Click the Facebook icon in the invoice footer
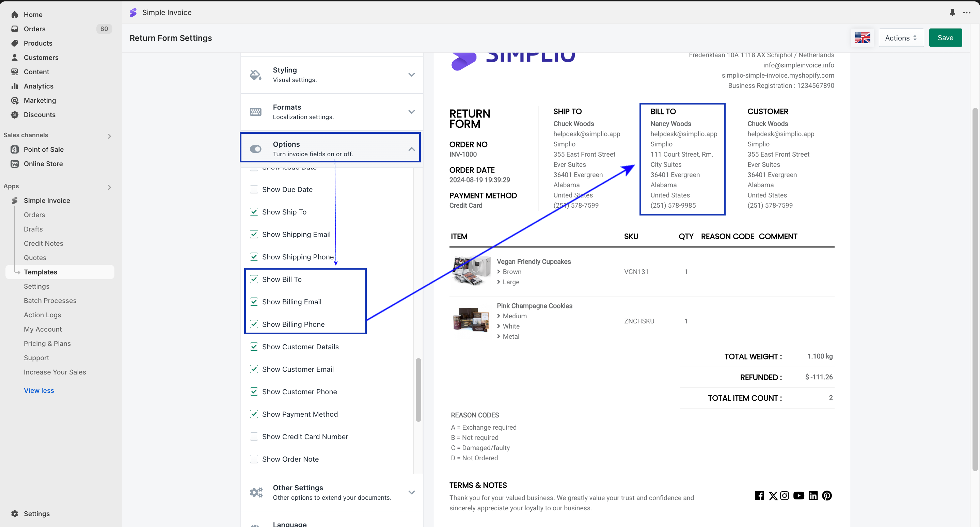This screenshot has height=527, width=980. 759,495
